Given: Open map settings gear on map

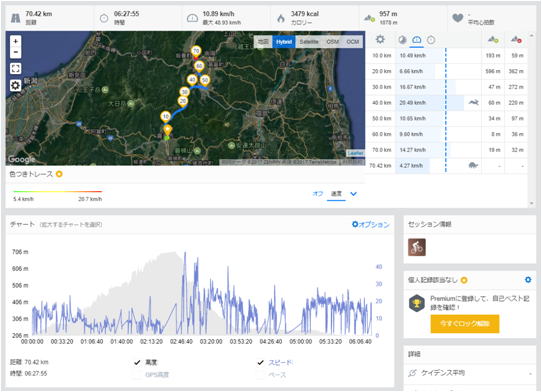Looking at the screenshot, I should click(x=15, y=85).
